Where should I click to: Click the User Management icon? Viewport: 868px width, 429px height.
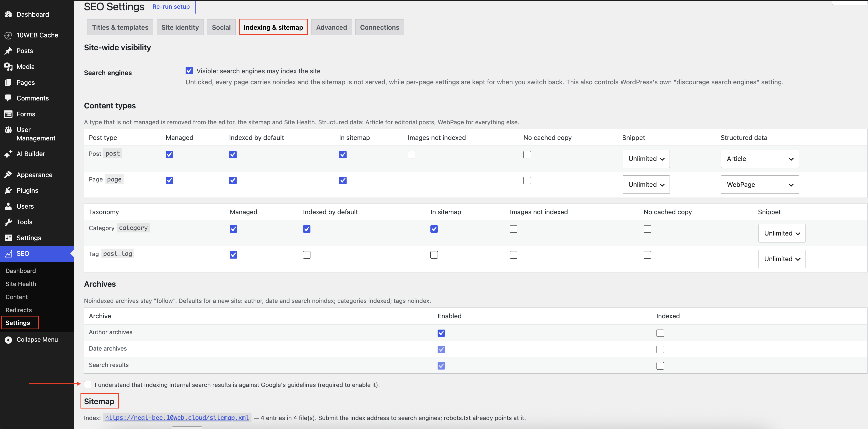[8, 130]
